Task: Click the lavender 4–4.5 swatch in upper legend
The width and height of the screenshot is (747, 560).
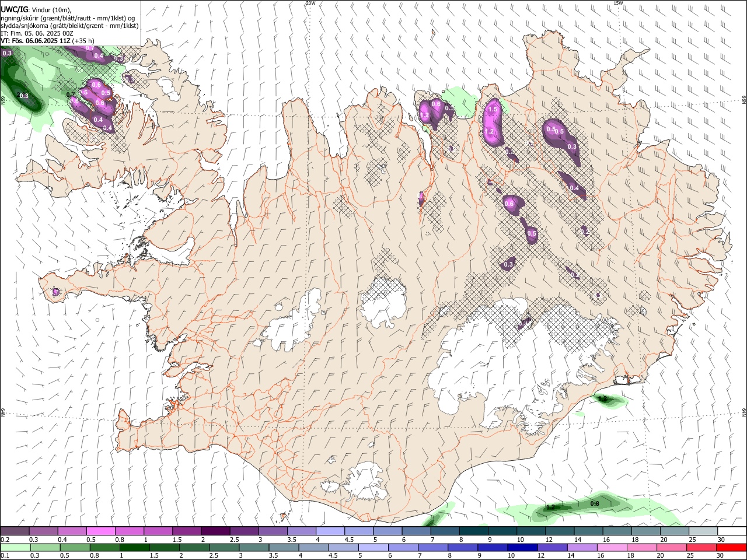Action: [330, 531]
